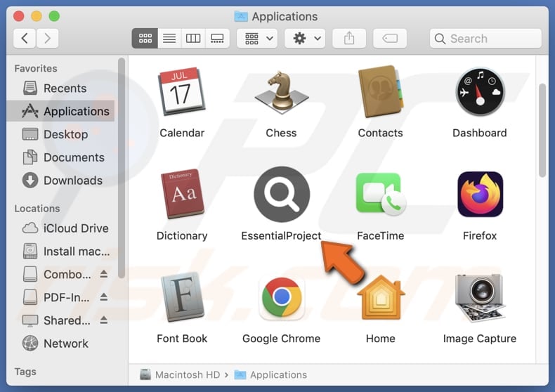555x392 pixels.
Task: Switch to column view
Action: tap(193, 38)
